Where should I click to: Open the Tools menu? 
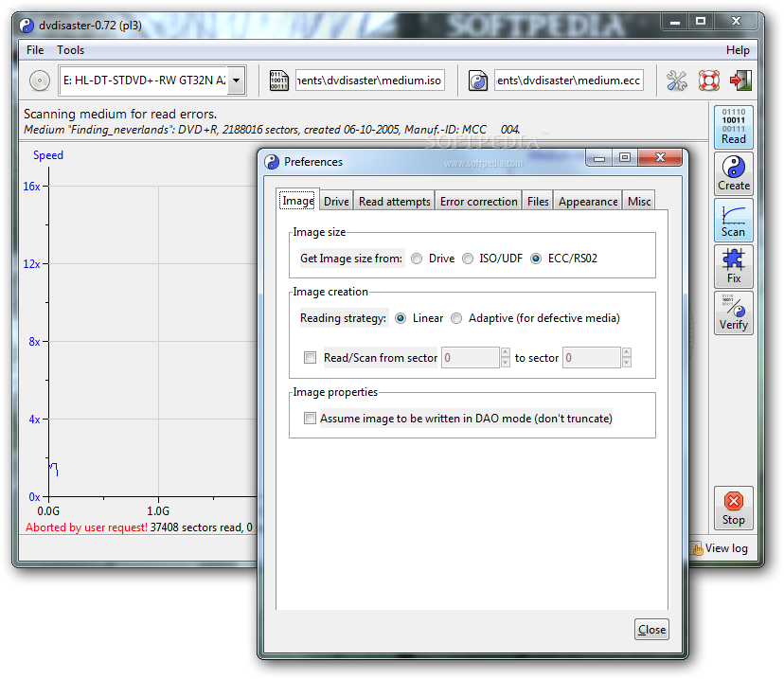pyautogui.click(x=70, y=50)
